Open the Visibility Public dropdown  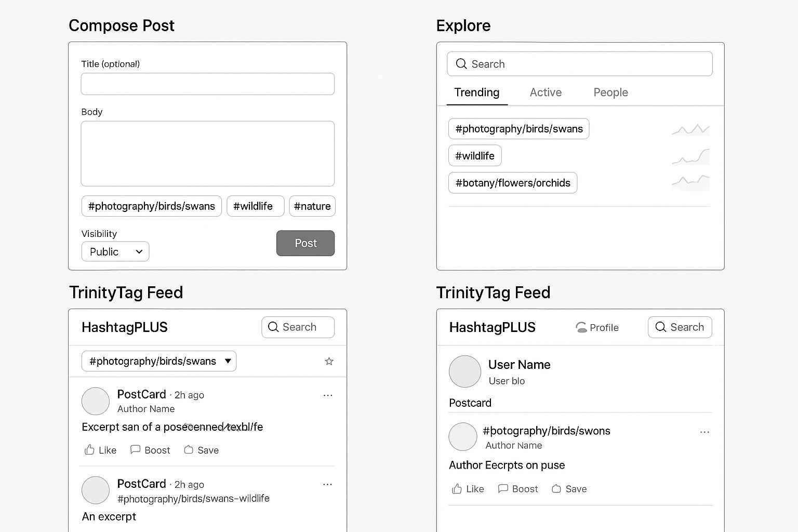[115, 251]
